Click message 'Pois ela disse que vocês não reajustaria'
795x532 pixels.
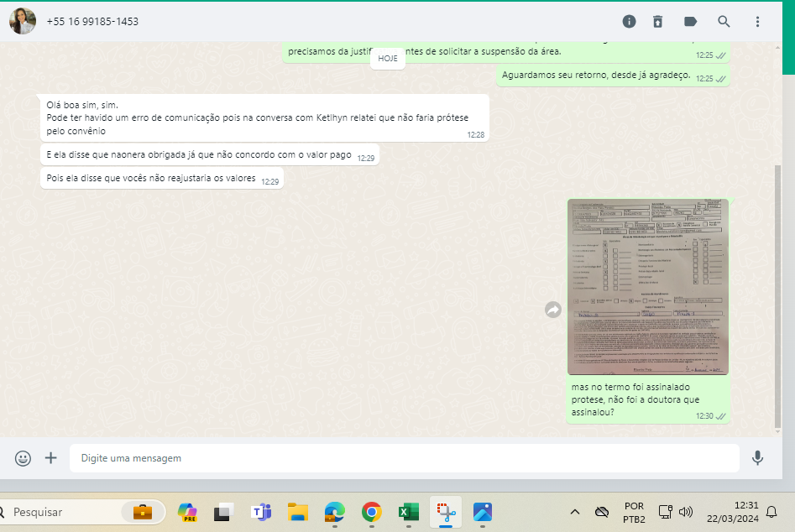(162, 179)
